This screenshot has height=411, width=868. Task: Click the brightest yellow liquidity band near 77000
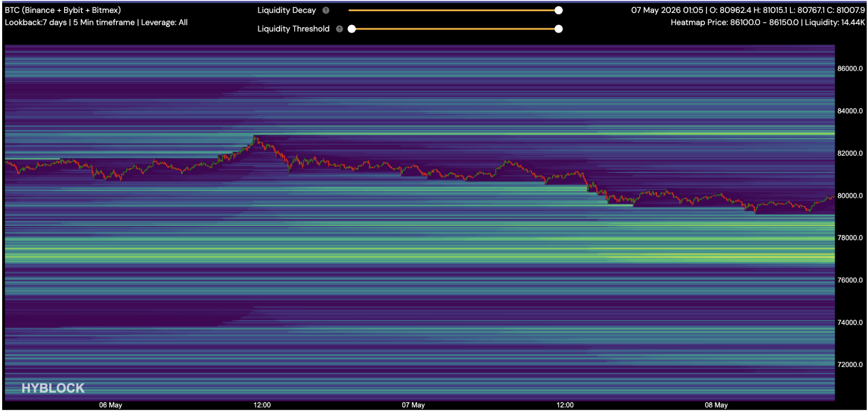click(420, 257)
